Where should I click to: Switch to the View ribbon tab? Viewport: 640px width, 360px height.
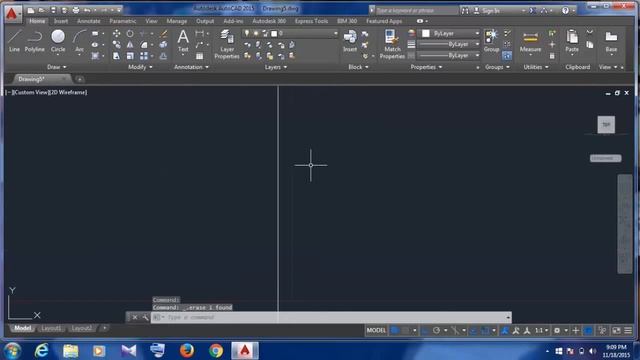pyautogui.click(x=151, y=21)
